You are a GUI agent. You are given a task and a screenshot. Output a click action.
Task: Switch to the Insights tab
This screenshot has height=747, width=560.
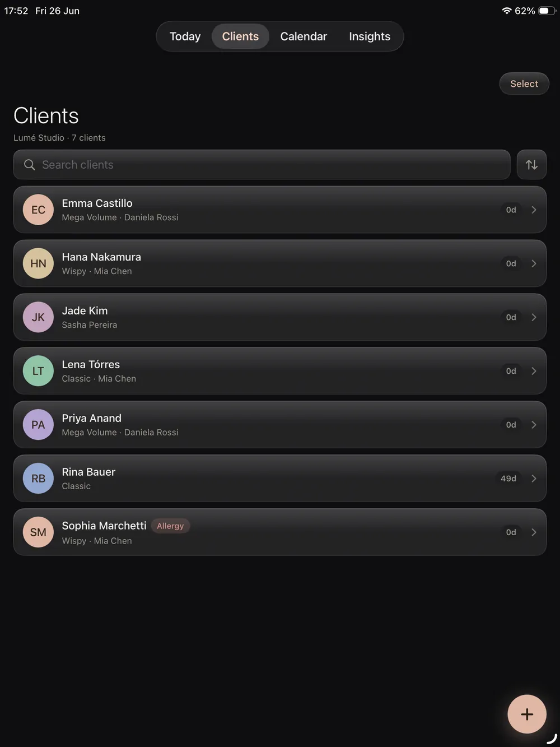pos(370,36)
